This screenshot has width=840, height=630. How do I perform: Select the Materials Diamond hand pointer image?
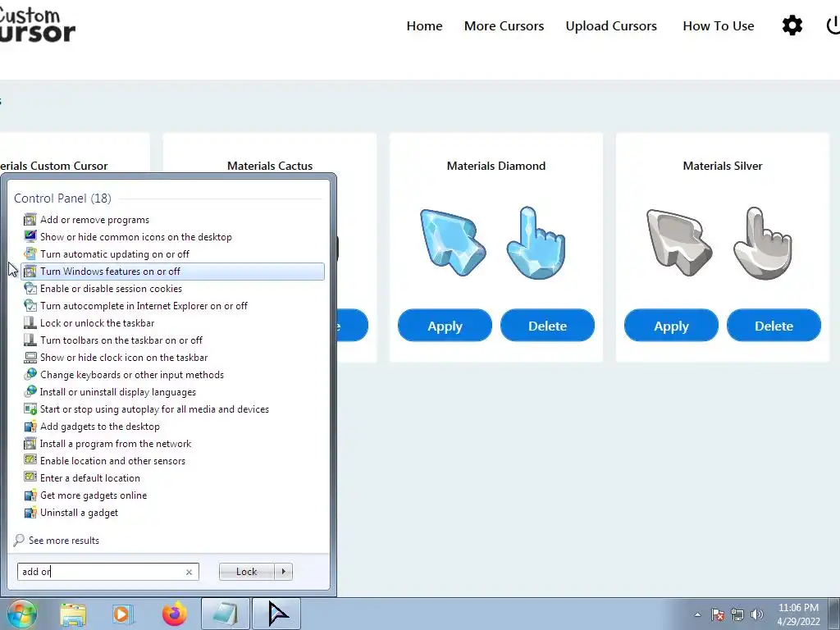point(536,243)
